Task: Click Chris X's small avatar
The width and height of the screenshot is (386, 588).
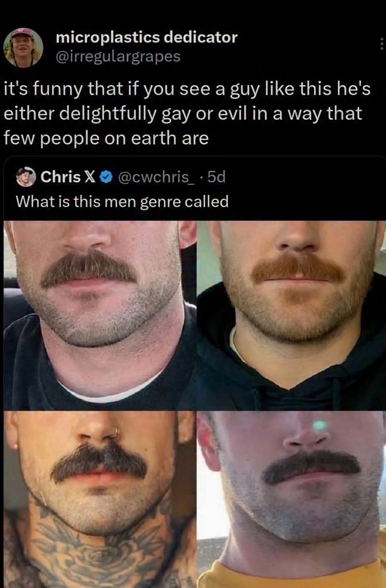Action: tap(26, 177)
